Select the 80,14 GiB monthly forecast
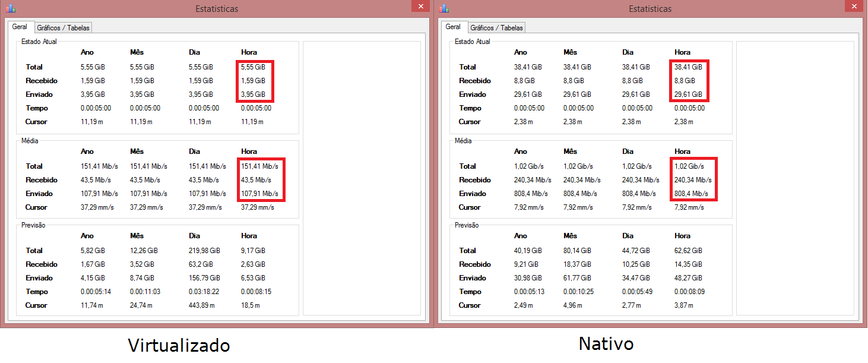This screenshot has height=363, width=868. tap(577, 251)
